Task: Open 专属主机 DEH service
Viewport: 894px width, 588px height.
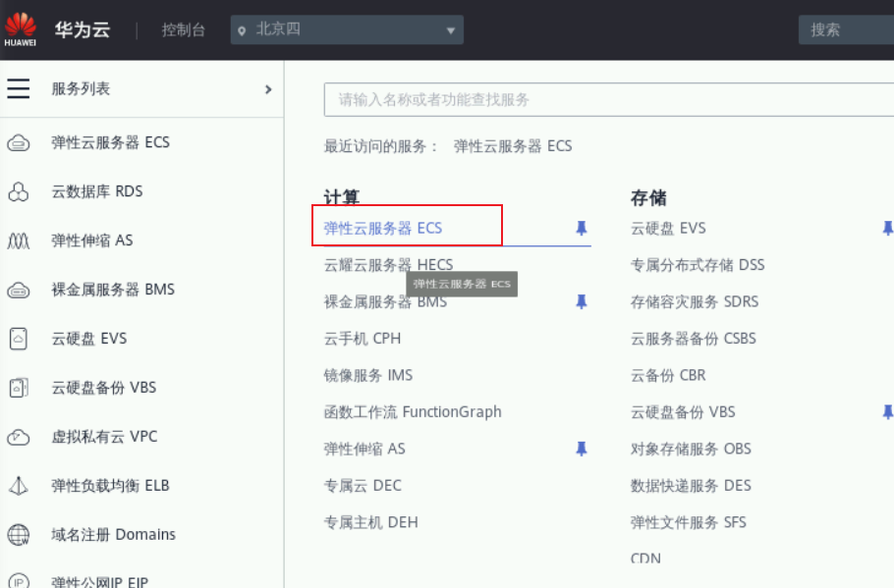Action: pos(371,522)
